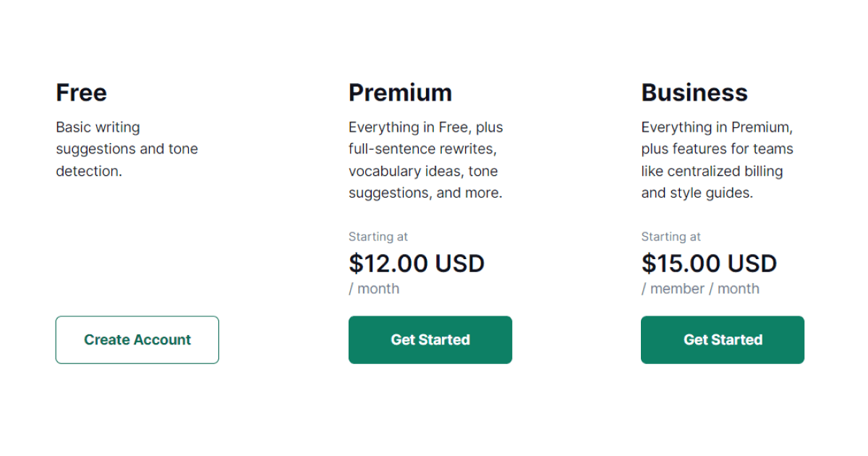Click "Starting at" text above $12.00

(378, 237)
